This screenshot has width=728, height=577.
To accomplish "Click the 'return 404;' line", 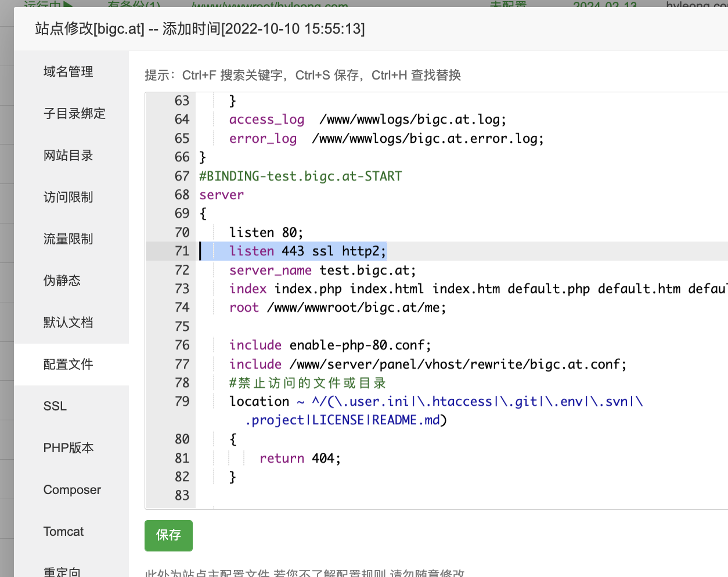I will 300,458.
